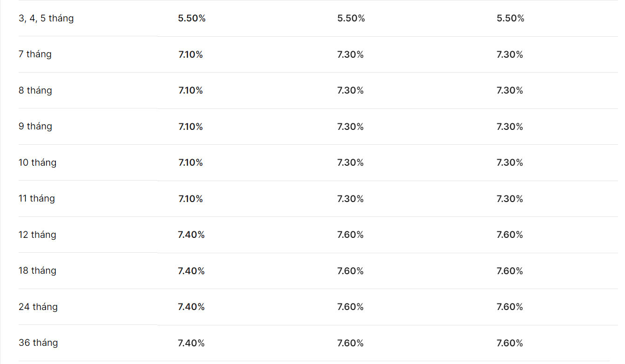The image size is (625, 364).
Task: Select the "7 tháng" term label
Action: [35, 54]
